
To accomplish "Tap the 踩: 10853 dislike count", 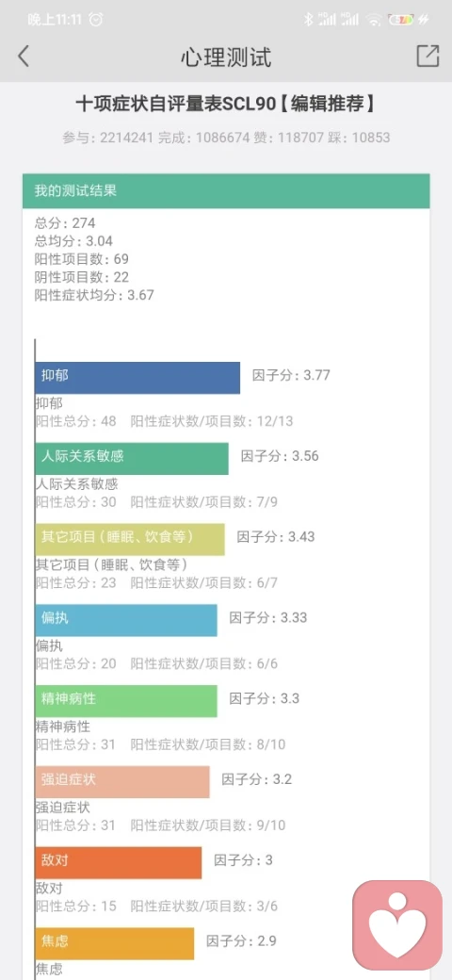I will click(x=359, y=138).
